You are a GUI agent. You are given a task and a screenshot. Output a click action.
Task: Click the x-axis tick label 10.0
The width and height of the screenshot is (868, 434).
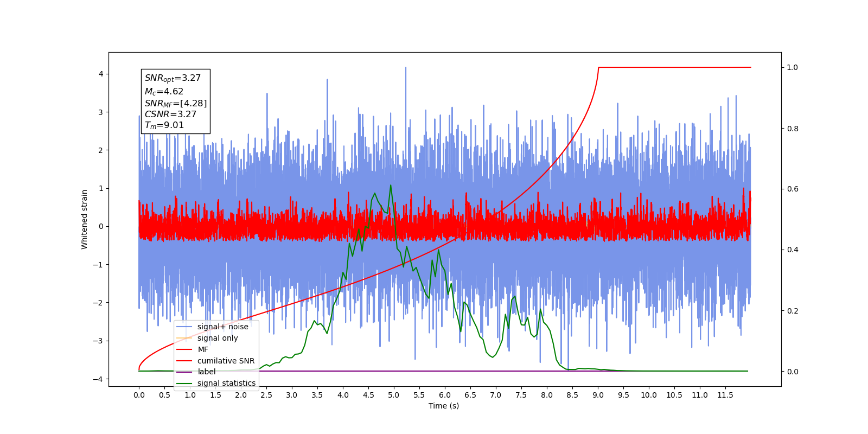click(x=649, y=395)
